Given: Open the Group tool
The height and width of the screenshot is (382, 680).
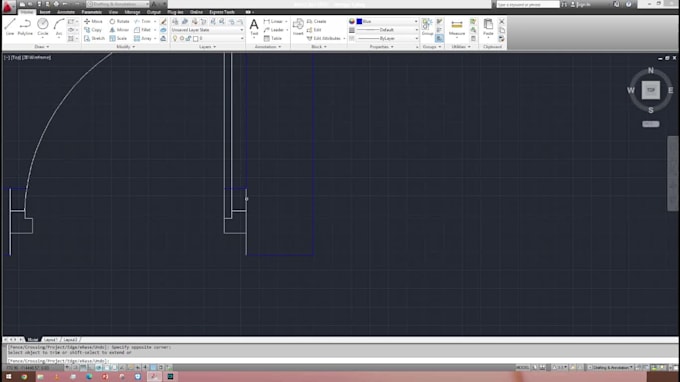Looking at the screenshot, I should coord(427,27).
